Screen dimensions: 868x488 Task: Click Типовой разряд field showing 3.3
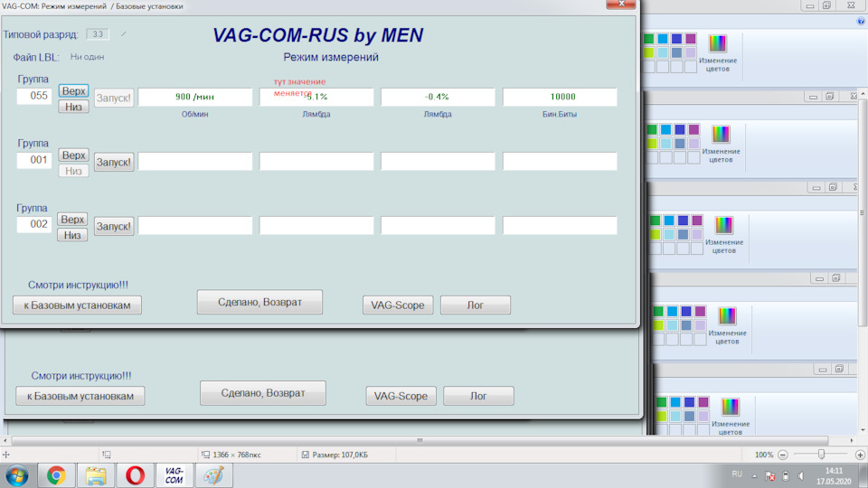[98, 34]
